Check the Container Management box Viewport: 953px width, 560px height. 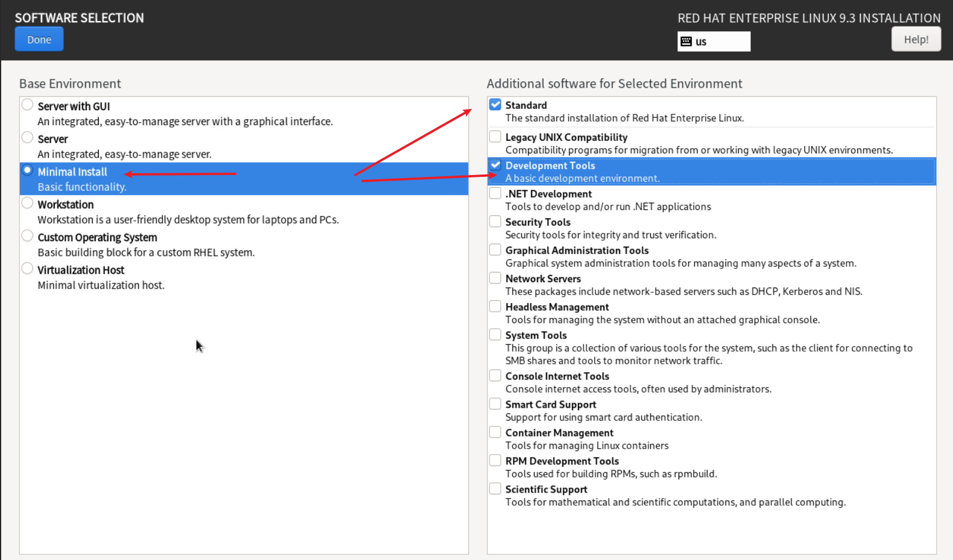point(495,432)
